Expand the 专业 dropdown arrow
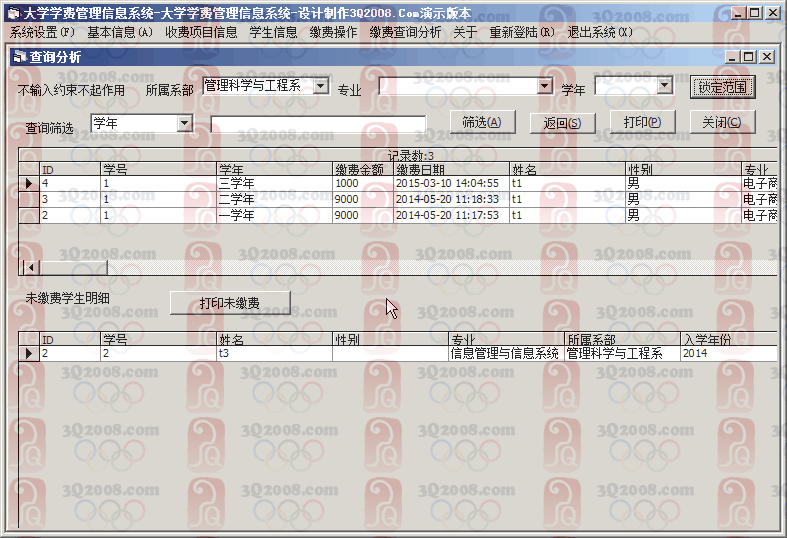Viewport: 787px width, 538px height. (545, 86)
